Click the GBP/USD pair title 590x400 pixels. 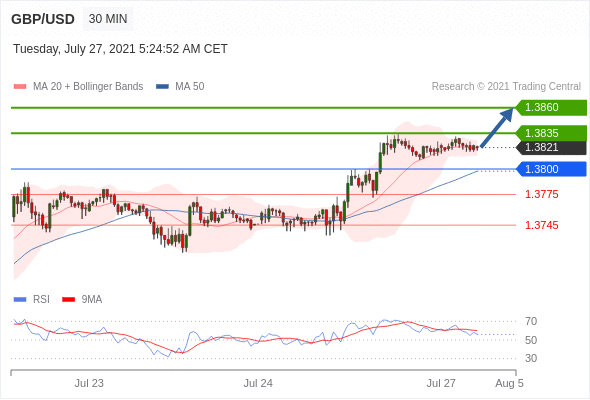[43, 19]
